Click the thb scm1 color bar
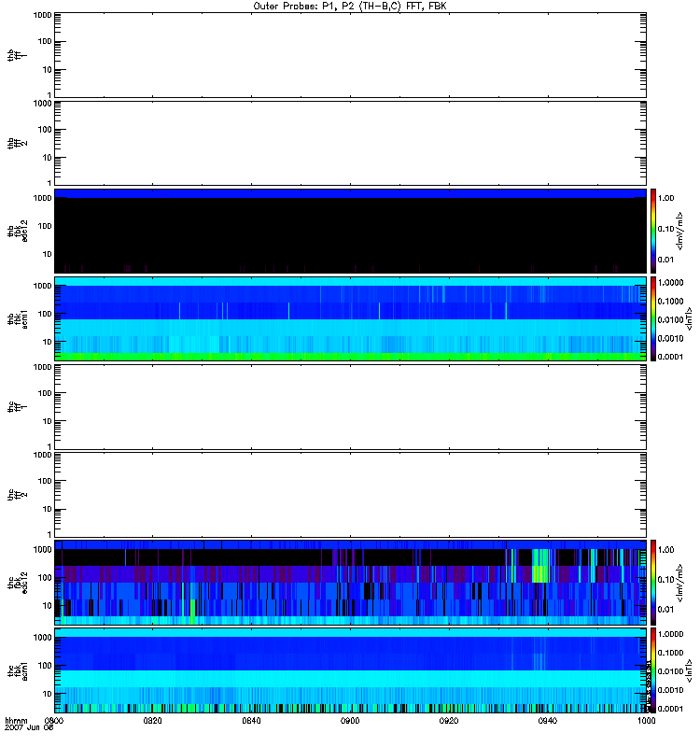The height and width of the screenshot is (747, 700). coord(653,318)
